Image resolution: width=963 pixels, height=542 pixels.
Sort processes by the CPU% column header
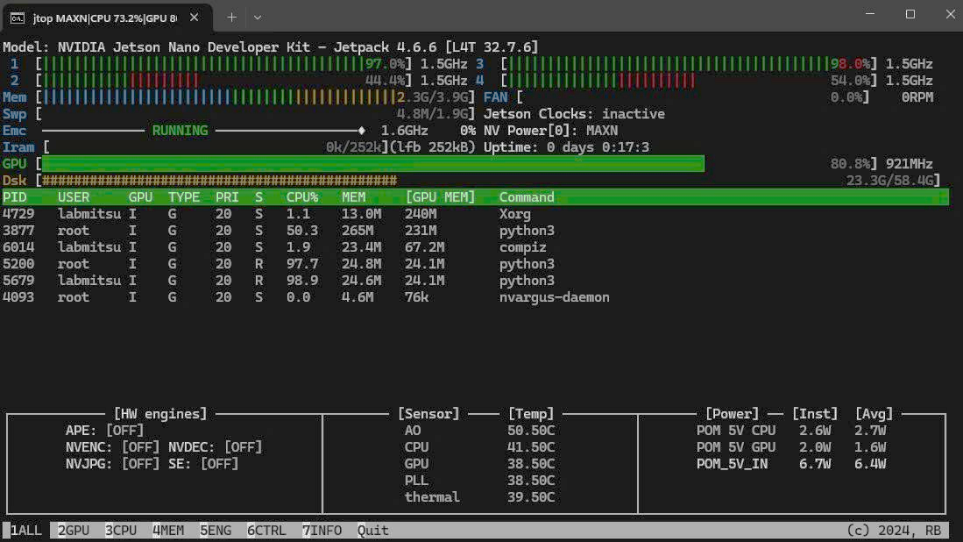click(301, 197)
